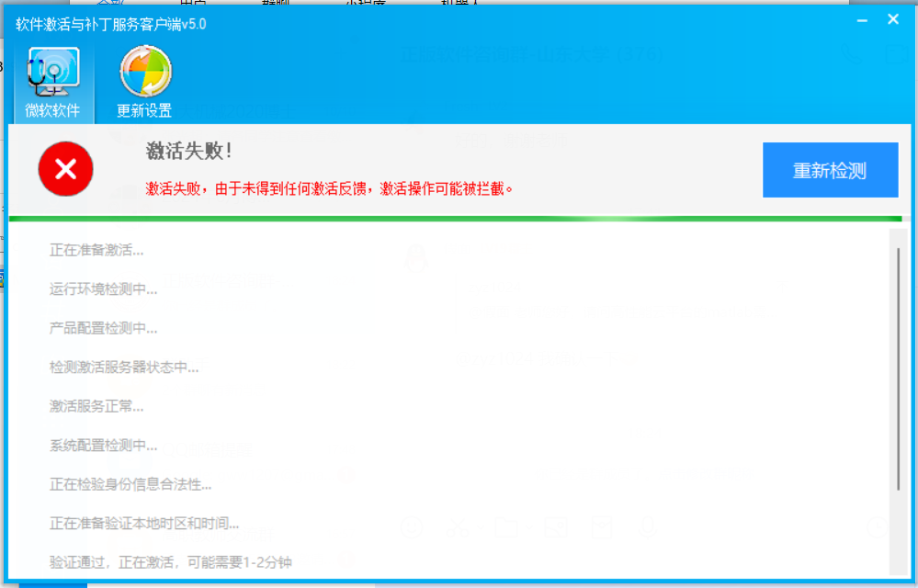Click the log list vertical scrollbar
Image resolution: width=918 pixels, height=588 pixels.
coord(898,368)
